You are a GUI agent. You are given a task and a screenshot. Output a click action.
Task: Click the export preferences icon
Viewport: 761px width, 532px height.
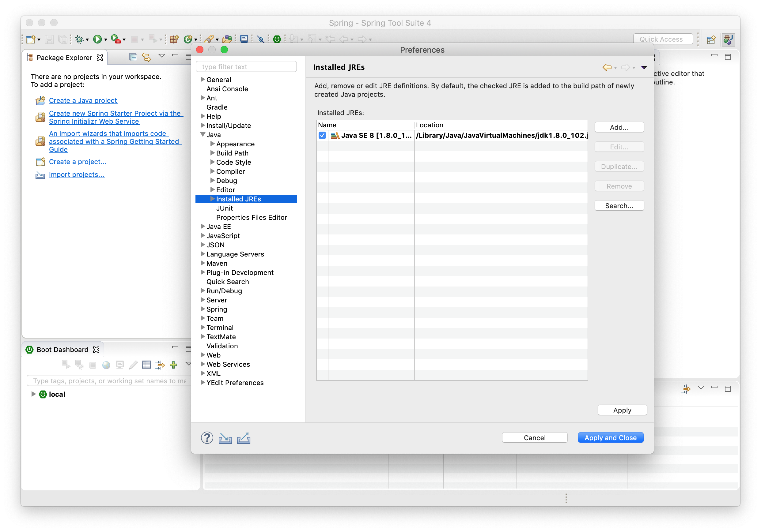pos(244,438)
